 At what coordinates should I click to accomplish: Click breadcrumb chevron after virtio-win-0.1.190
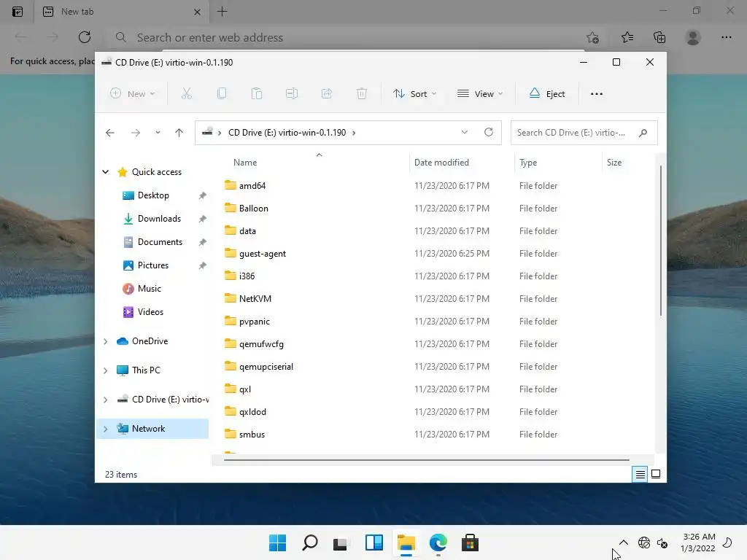pyautogui.click(x=354, y=133)
